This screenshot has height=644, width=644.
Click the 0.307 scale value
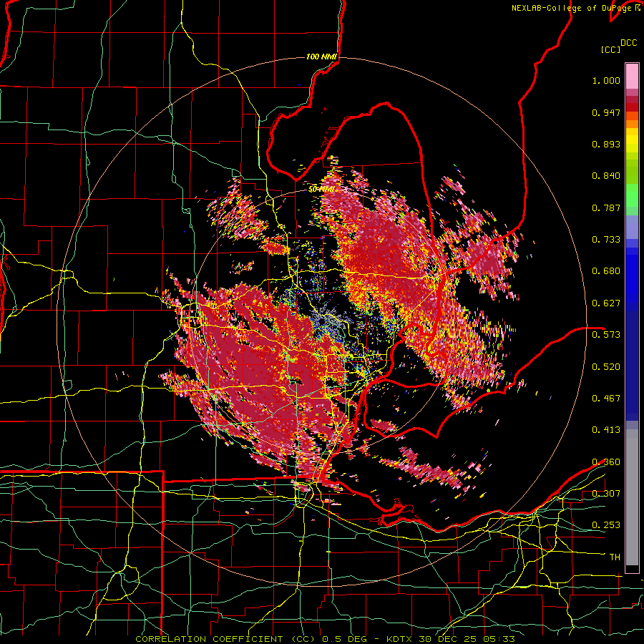(x=606, y=494)
